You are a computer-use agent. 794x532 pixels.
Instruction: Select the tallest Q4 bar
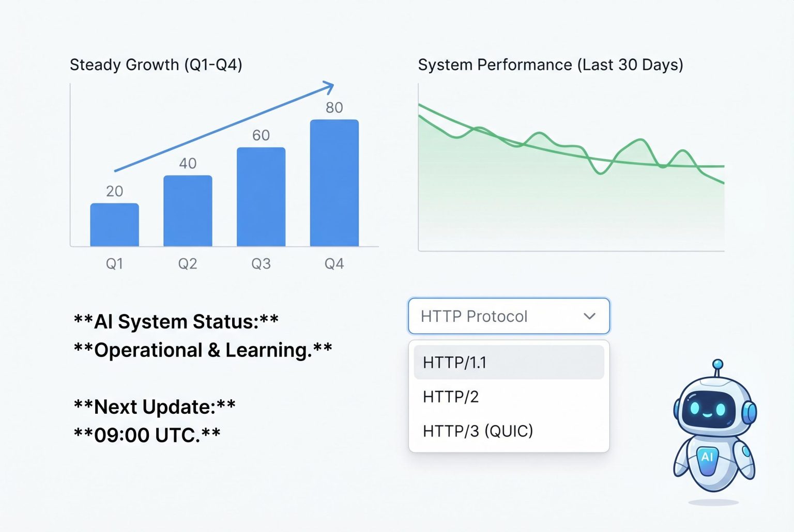tap(334, 183)
